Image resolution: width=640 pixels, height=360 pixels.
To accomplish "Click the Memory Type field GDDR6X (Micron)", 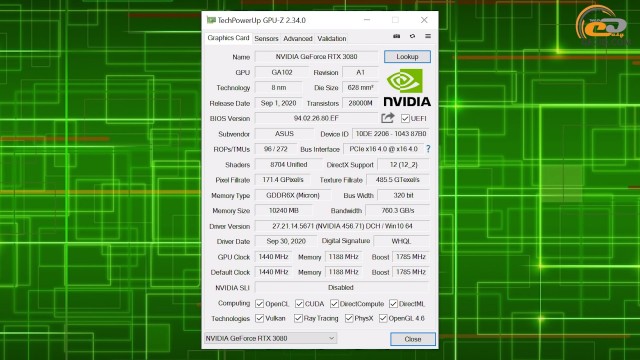I will [293, 196].
